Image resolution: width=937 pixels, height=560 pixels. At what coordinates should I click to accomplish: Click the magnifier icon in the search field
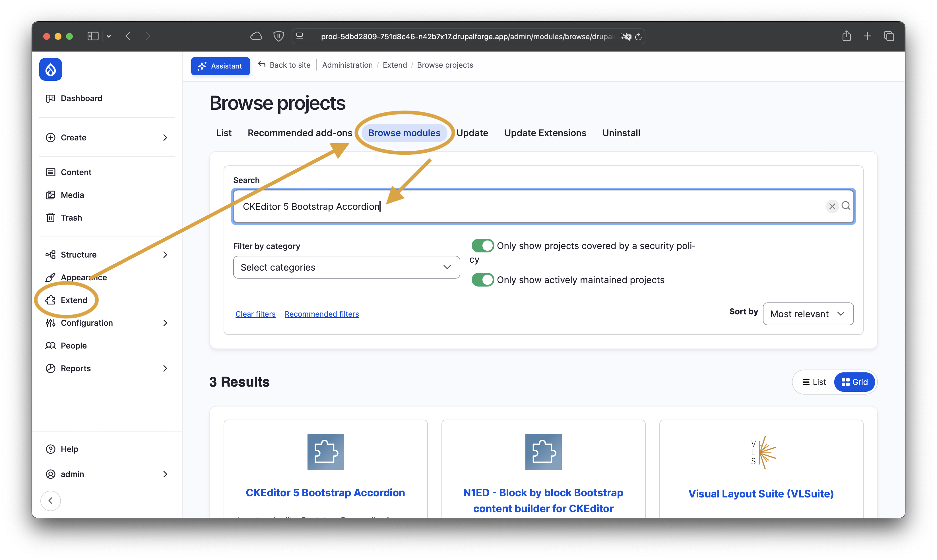click(x=846, y=206)
